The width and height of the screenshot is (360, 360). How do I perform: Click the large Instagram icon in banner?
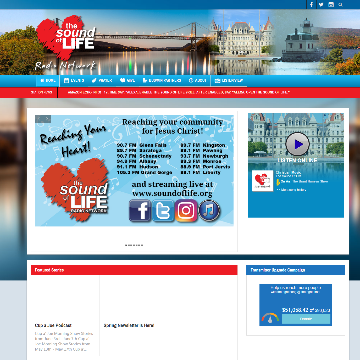coord(186,210)
